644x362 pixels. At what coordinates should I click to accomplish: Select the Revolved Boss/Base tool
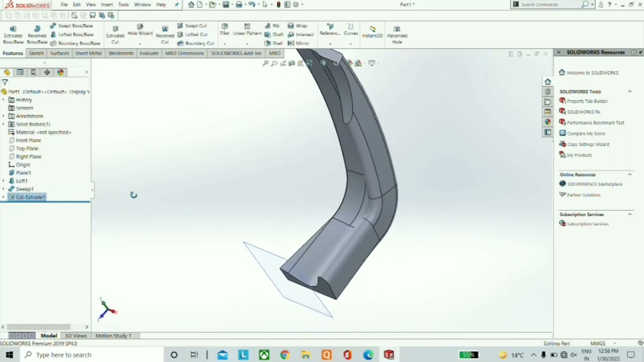tap(37, 35)
